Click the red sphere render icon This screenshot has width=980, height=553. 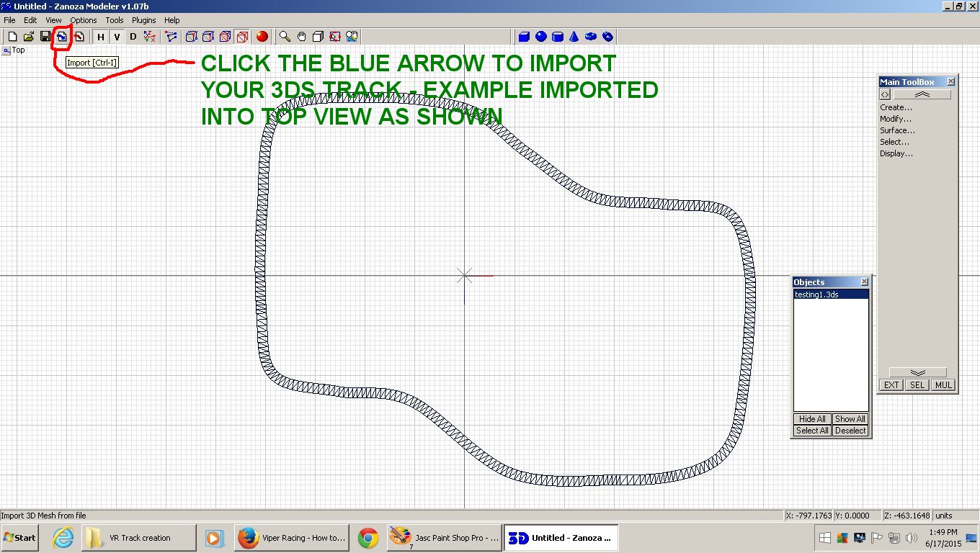click(262, 37)
